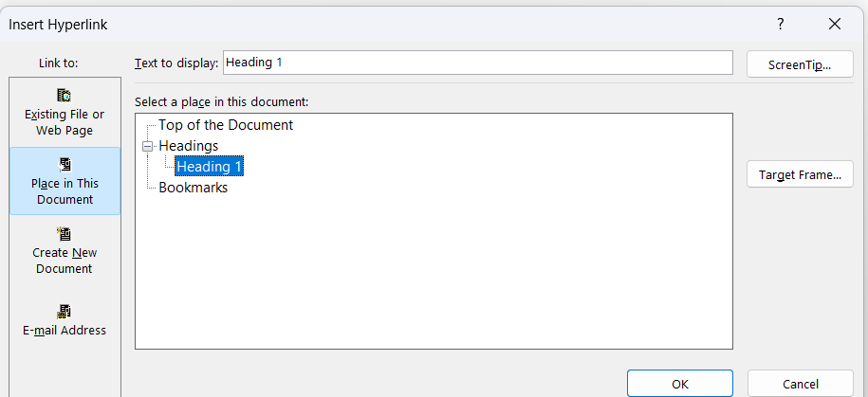Select the Bookmarks tree entry
This screenshot has width=868, height=397.
click(x=193, y=188)
